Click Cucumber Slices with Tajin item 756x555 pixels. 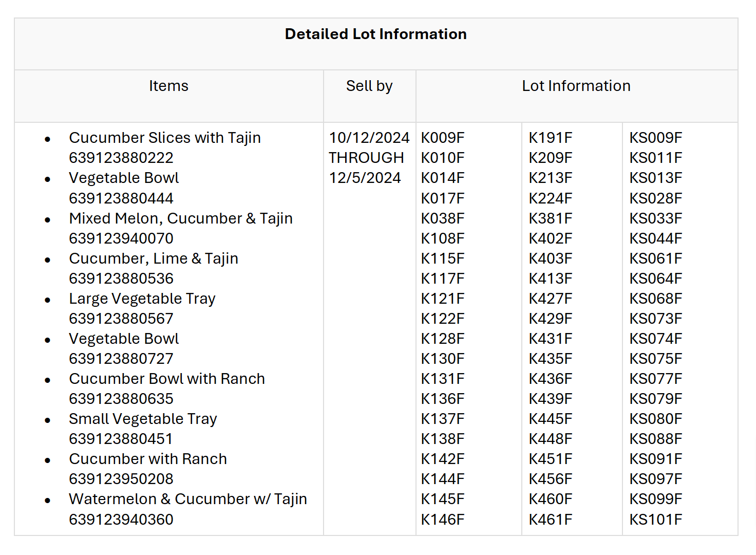click(165, 138)
